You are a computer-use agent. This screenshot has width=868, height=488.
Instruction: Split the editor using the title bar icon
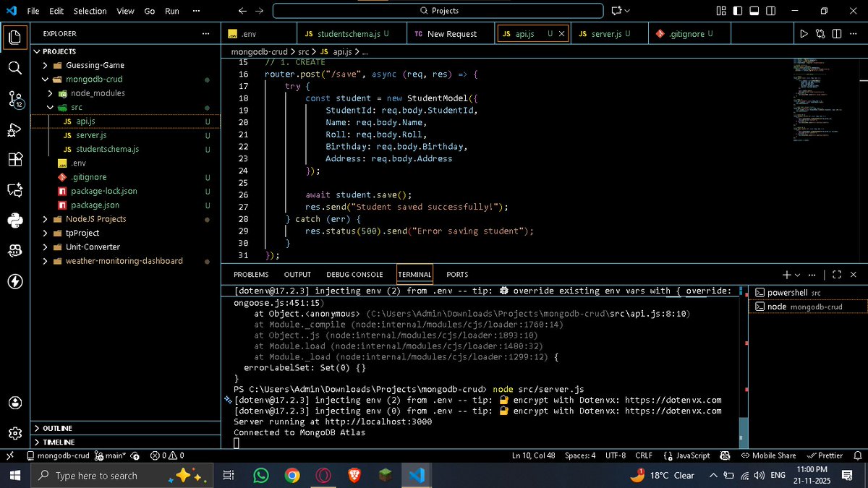(x=837, y=33)
